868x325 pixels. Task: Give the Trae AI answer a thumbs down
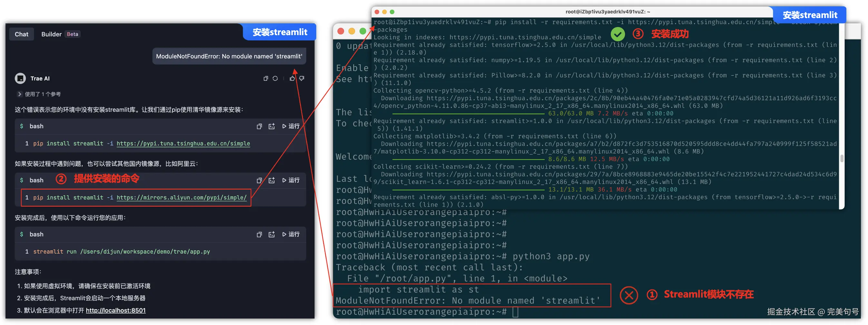point(302,79)
